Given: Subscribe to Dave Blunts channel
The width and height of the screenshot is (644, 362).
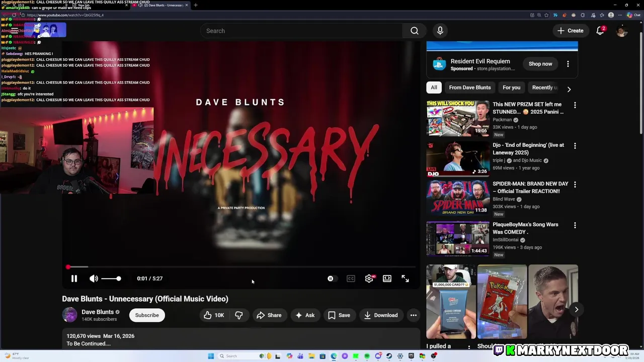Looking at the screenshot, I should [147, 315].
